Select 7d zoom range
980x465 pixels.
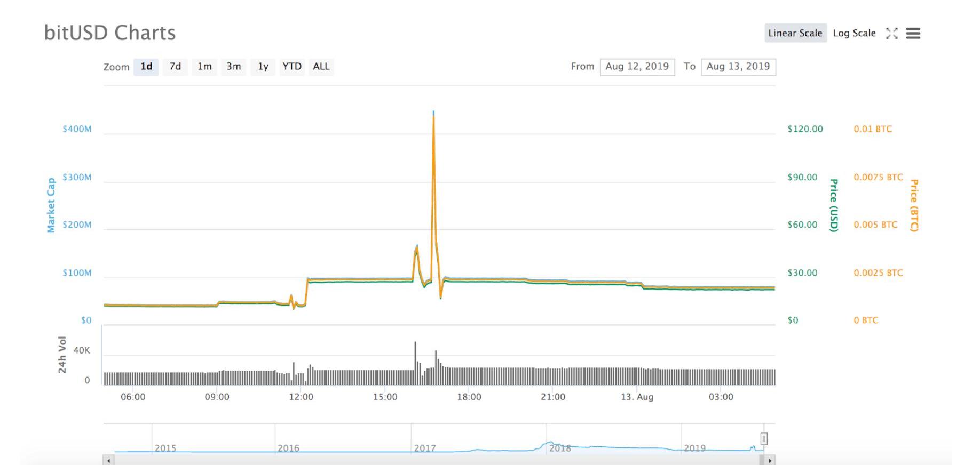point(175,67)
